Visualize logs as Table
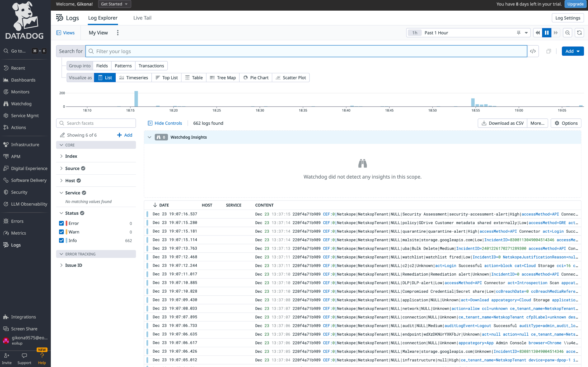This screenshot has width=588, height=367. coord(194,78)
